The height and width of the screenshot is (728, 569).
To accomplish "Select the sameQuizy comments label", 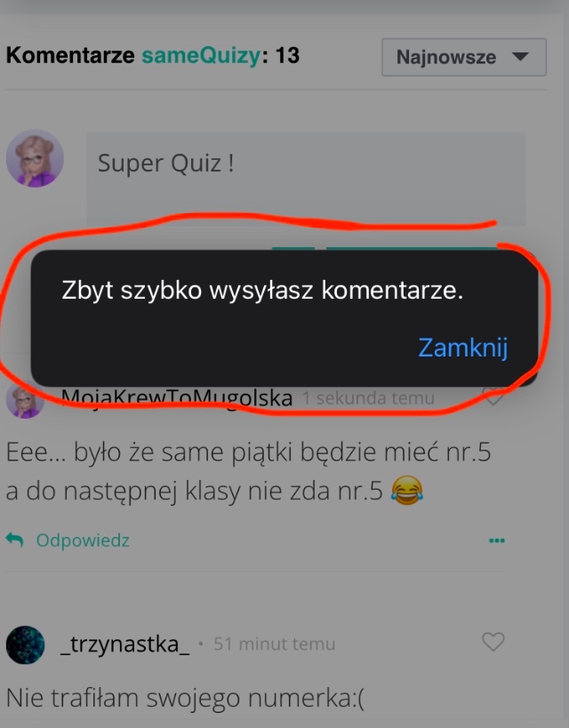I will tap(201, 56).
